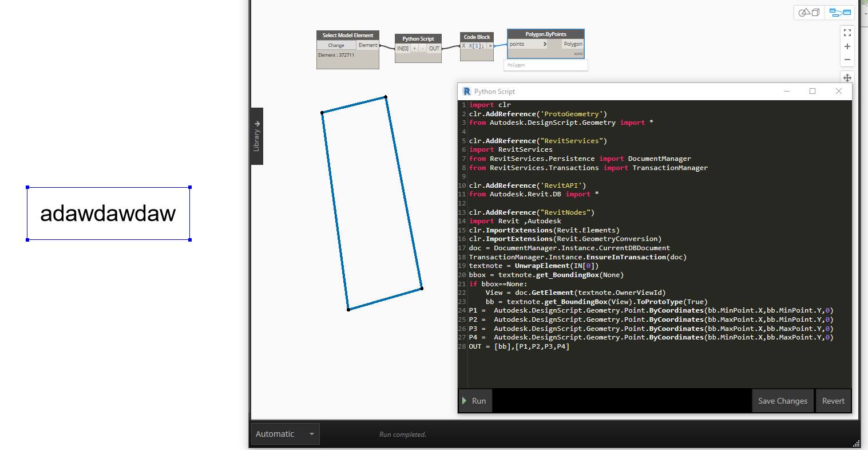Click the Polygon preview bubble

coord(546,65)
